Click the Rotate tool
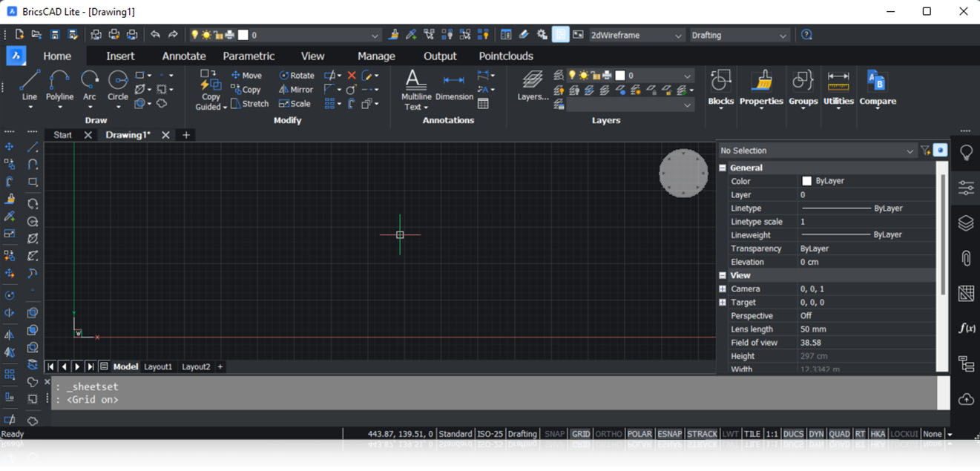This screenshot has width=980, height=471. coord(297,76)
